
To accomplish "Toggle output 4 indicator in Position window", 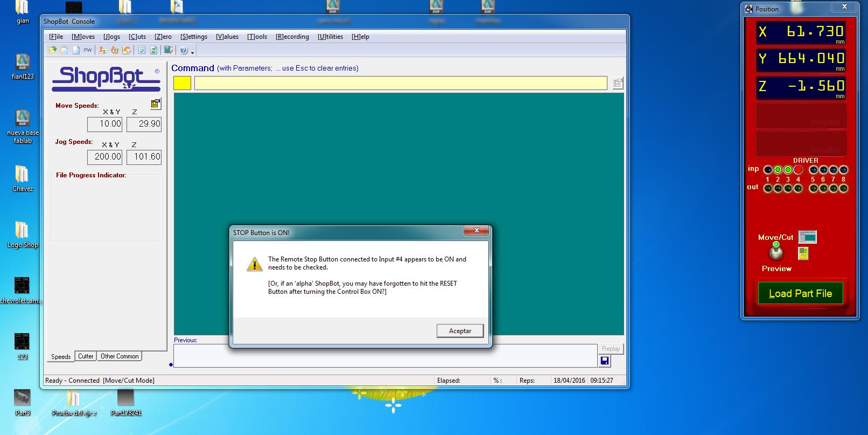I will [x=798, y=188].
